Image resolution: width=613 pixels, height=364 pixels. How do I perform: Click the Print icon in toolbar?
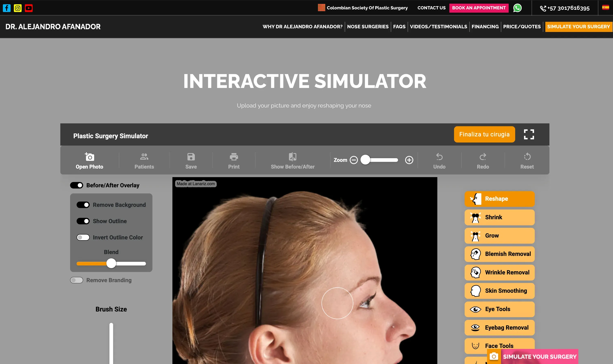tap(234, 157)
